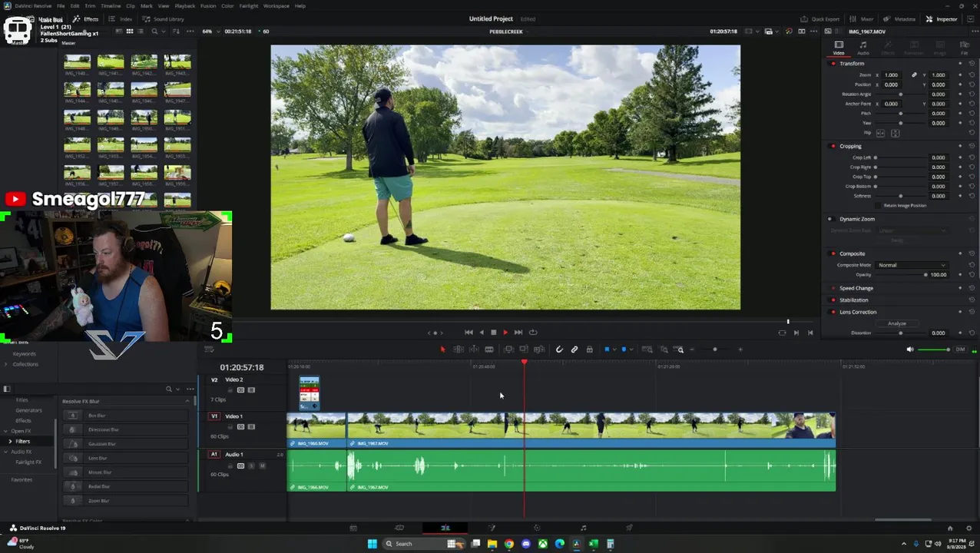Image resolution: width=980 pixels, height=553 pixels.
Task: Toggle the zoom link chain icon
Action: [x=914, y=75]
